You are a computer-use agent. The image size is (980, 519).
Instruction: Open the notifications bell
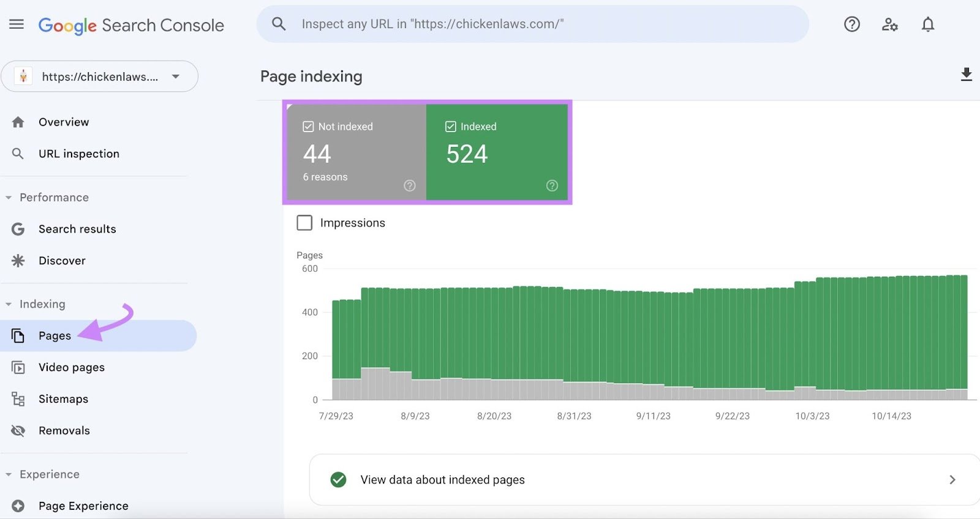(x=928, y=24)
